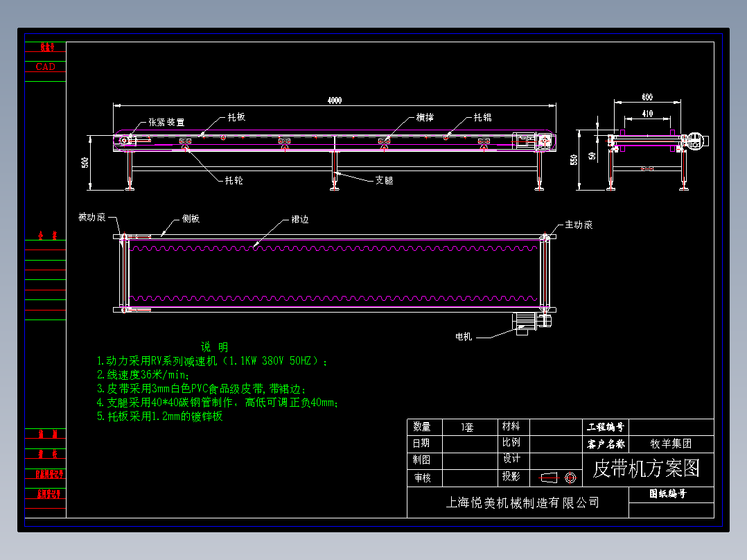Click note 3 about 白色PVC食品级皮带

point(202,388)
